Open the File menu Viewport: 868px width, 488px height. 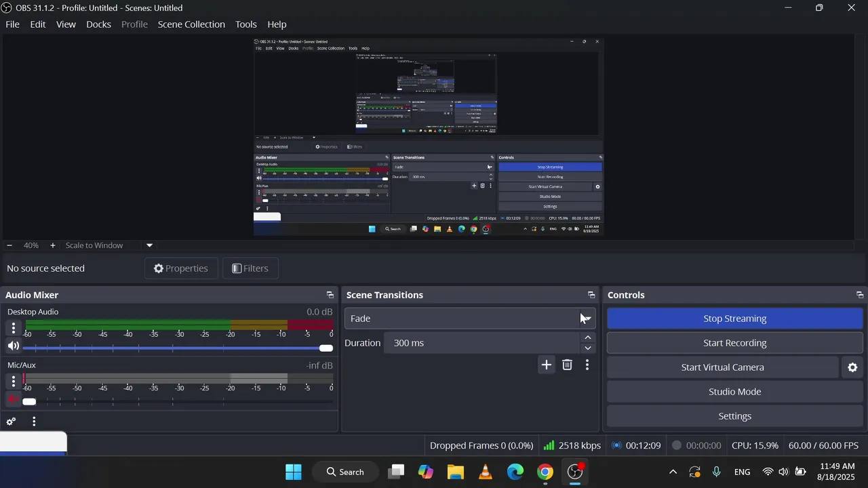click(12, 24)
